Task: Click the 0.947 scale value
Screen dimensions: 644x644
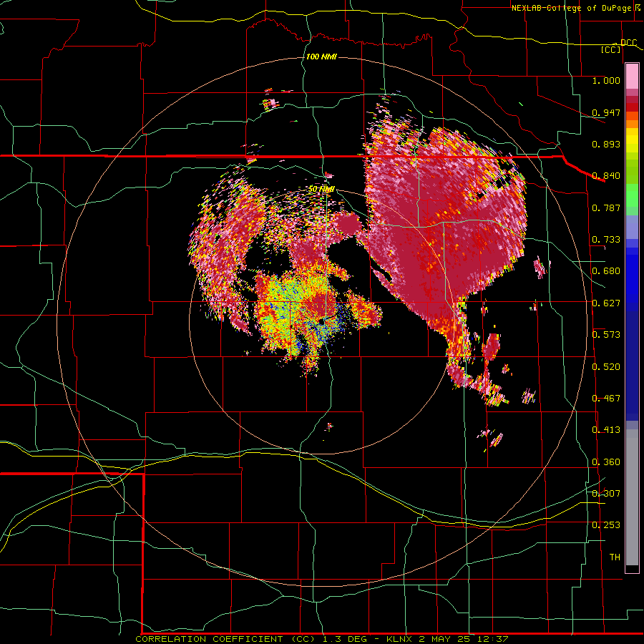Action: [606, 112]
